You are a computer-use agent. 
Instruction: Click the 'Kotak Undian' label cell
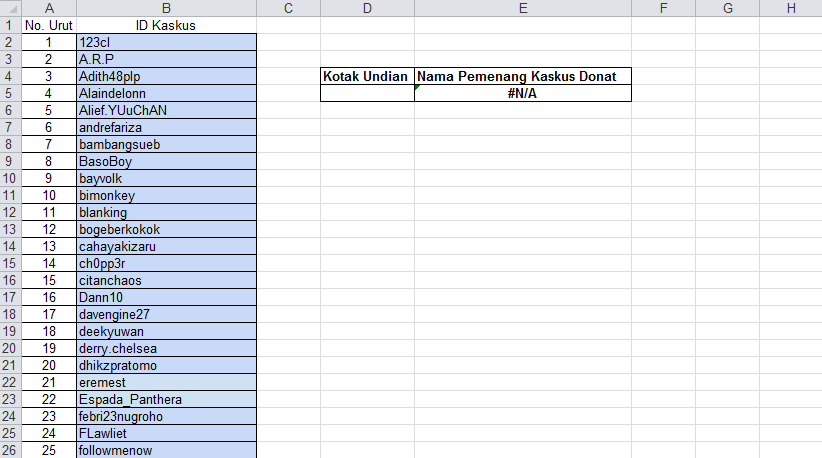[367, 77]
